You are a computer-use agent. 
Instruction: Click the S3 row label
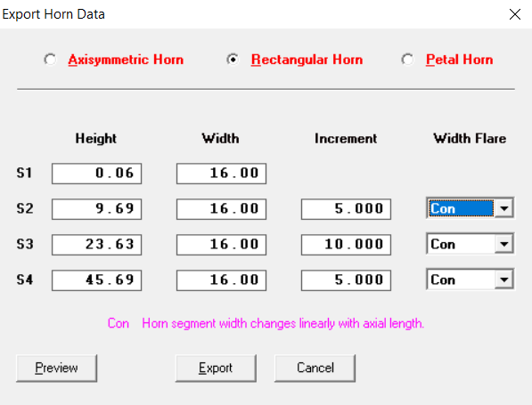pyautogui.click(x=25, y=244)
